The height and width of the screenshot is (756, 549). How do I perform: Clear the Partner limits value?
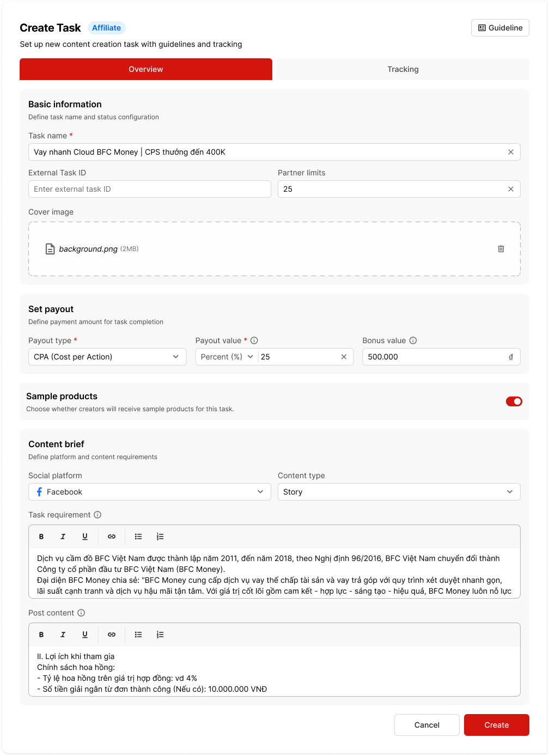pyautogui.click(x=510, y=189)
